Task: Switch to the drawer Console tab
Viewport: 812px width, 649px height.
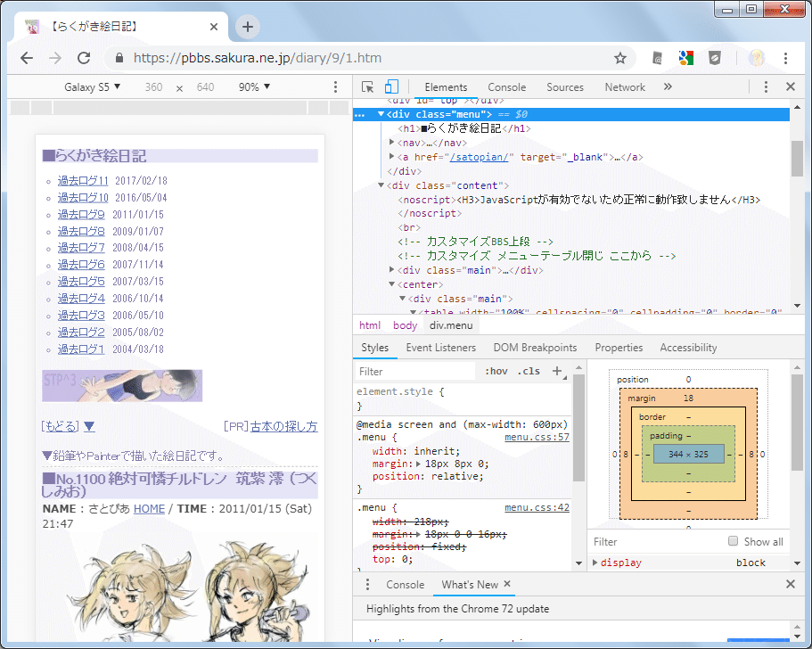Action: coord(405,584)
